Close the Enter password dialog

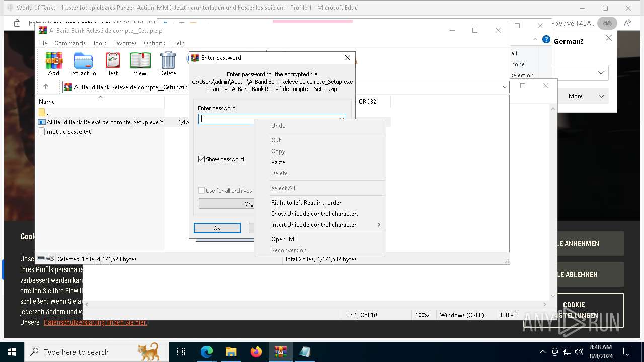(347, 58)
